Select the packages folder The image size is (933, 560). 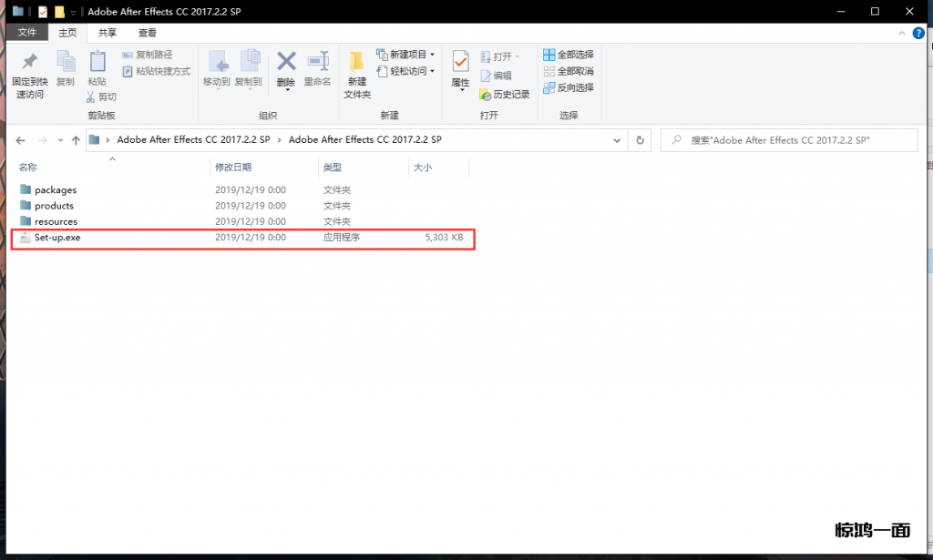tap(55, 190)
